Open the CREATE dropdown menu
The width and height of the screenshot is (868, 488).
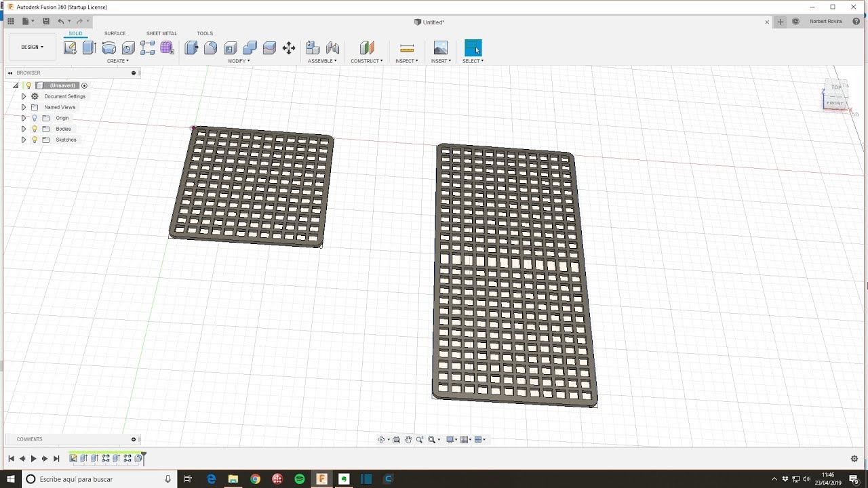(117, 61)
